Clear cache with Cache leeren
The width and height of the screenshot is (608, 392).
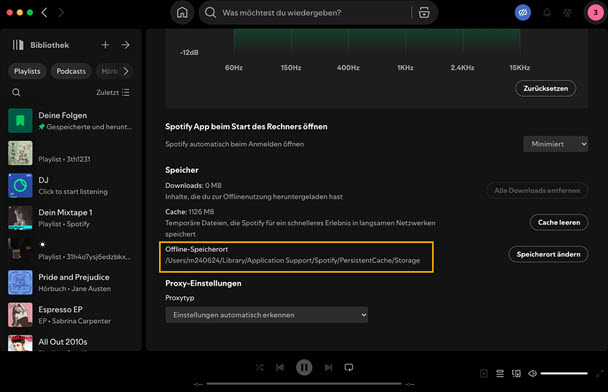[x=559, y=223]
